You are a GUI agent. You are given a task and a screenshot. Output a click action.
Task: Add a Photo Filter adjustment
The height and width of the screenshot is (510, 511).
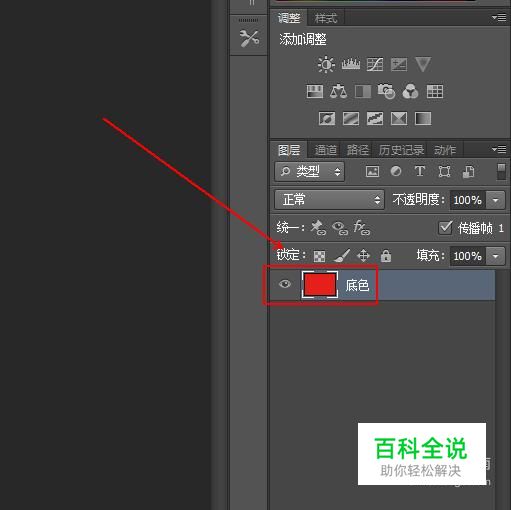[x=386, y=91]
